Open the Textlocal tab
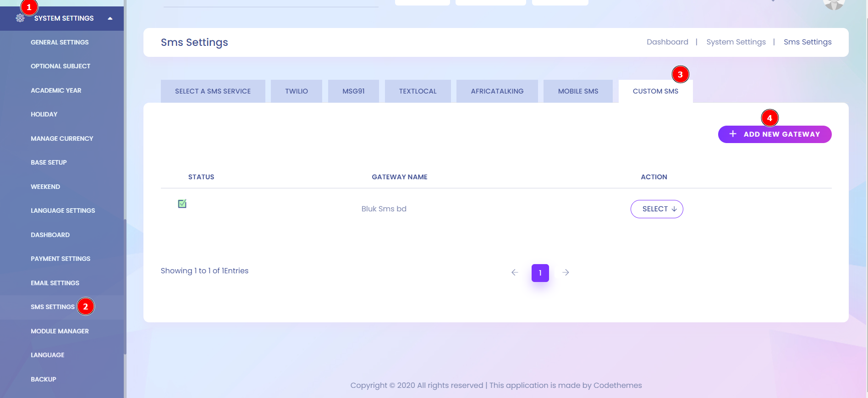 [x=418, y=91]
